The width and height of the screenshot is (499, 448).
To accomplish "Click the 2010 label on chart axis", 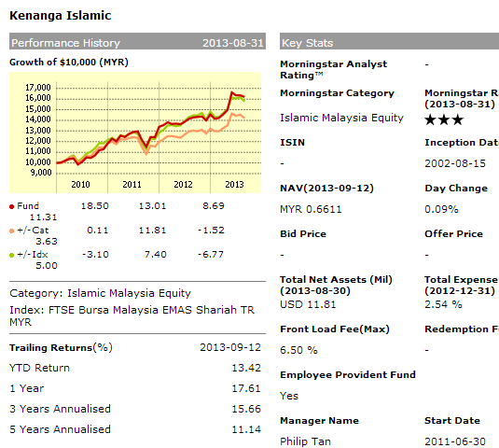I will click(x=80, y=185).
